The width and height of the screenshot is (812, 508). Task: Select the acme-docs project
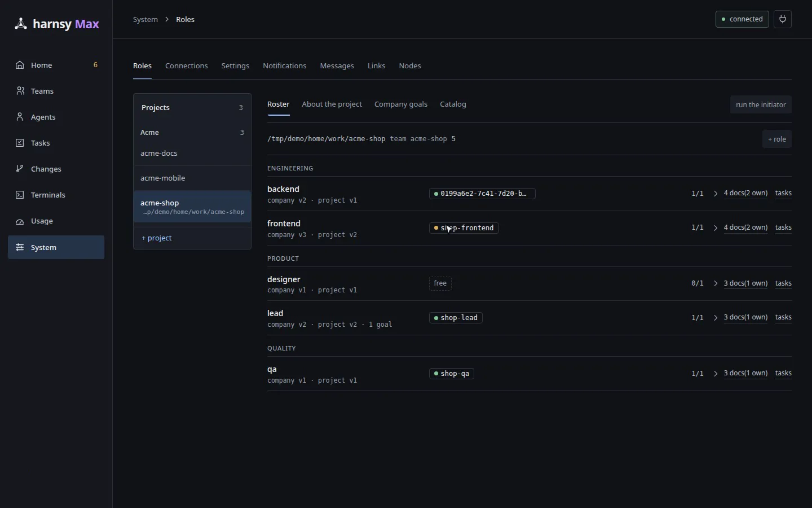(192, 154)
